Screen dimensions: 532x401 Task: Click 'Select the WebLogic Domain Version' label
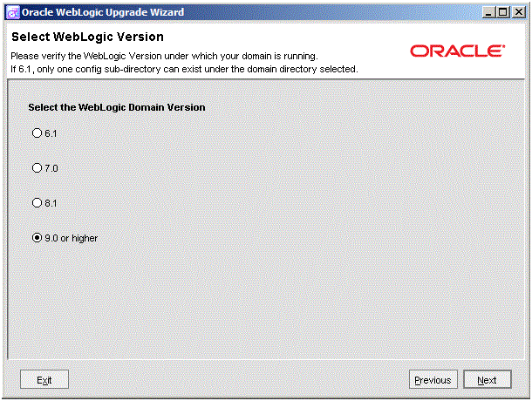pos(117,107)
